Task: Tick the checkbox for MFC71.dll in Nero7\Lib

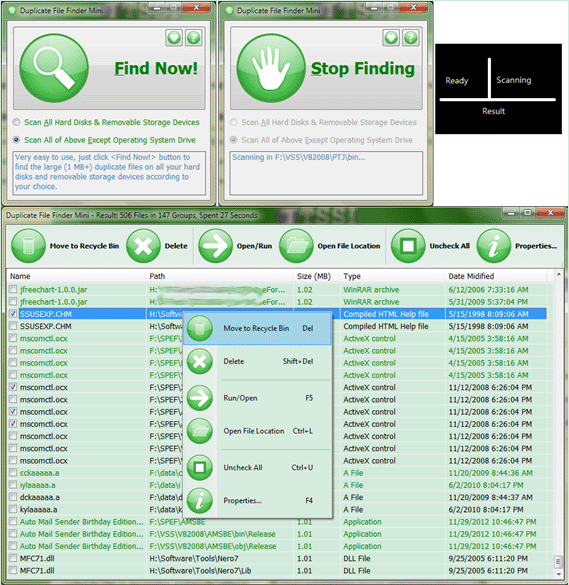Action: pyautogui.click(x=13, y=570)
